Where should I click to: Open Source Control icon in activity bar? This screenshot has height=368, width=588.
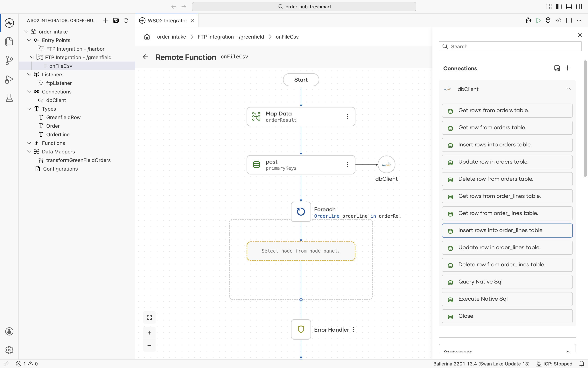(x=9, y=60)
